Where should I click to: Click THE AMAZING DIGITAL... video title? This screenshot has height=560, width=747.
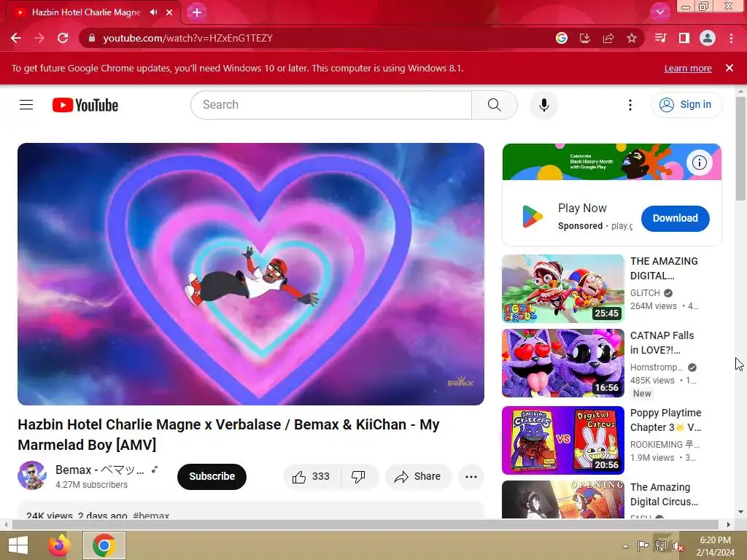pos(664,268)
